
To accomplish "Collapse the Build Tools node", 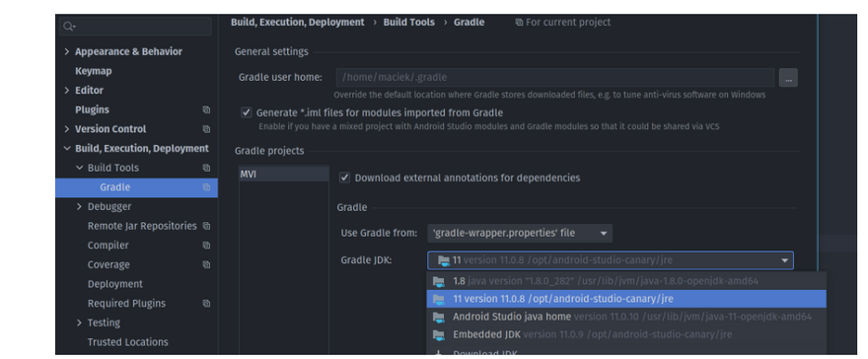I will [79, 168].
